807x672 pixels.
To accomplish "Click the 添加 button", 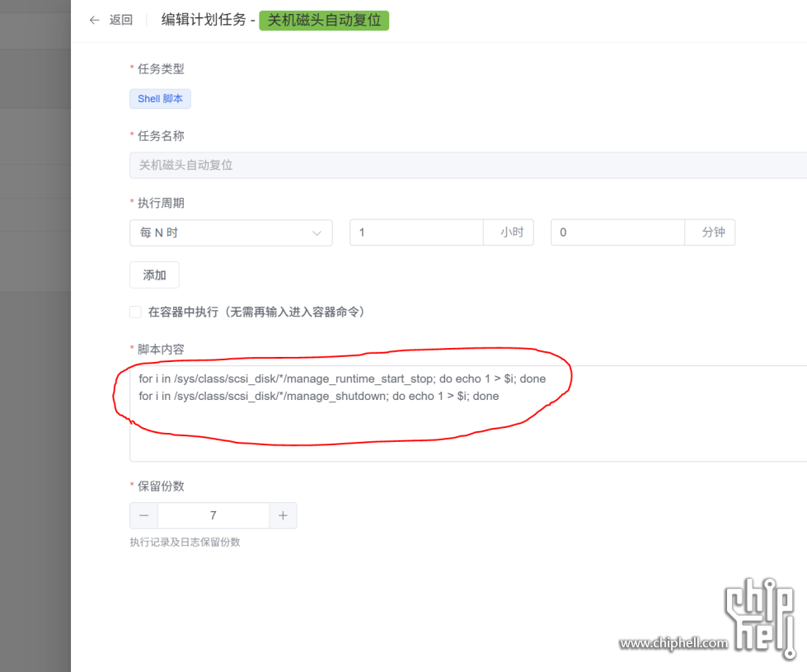I will (x=154, y=275).
